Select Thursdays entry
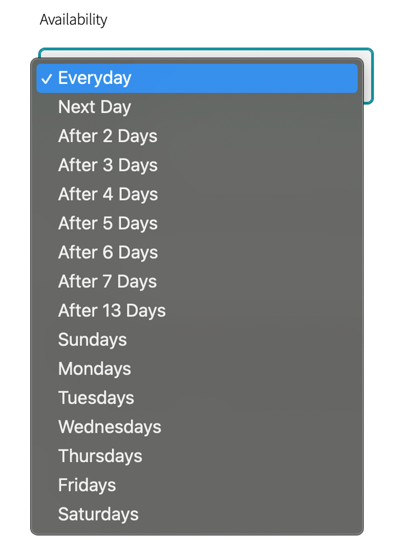The height and width of the screenshot is (555, 400). 197,456
